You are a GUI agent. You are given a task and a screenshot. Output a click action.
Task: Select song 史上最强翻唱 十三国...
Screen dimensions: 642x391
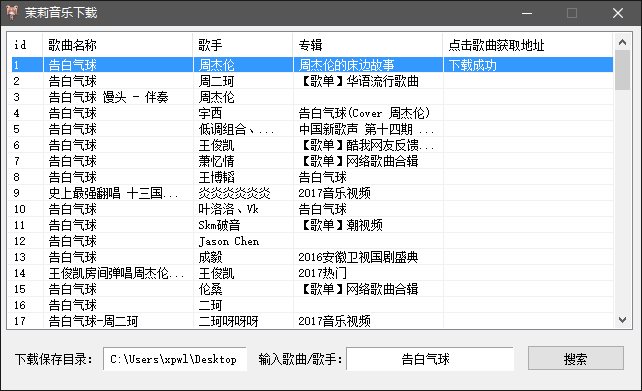(113, 193)
